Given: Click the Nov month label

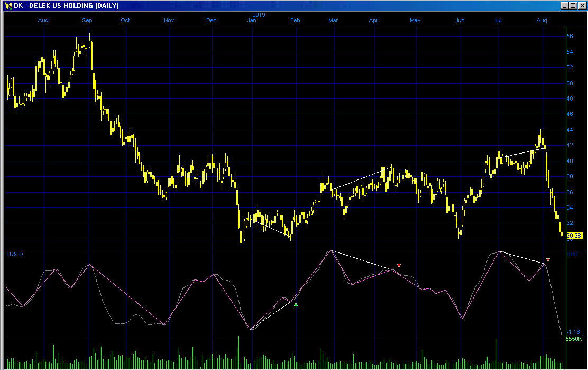Looking at the screenshot, I should (169, 20).
